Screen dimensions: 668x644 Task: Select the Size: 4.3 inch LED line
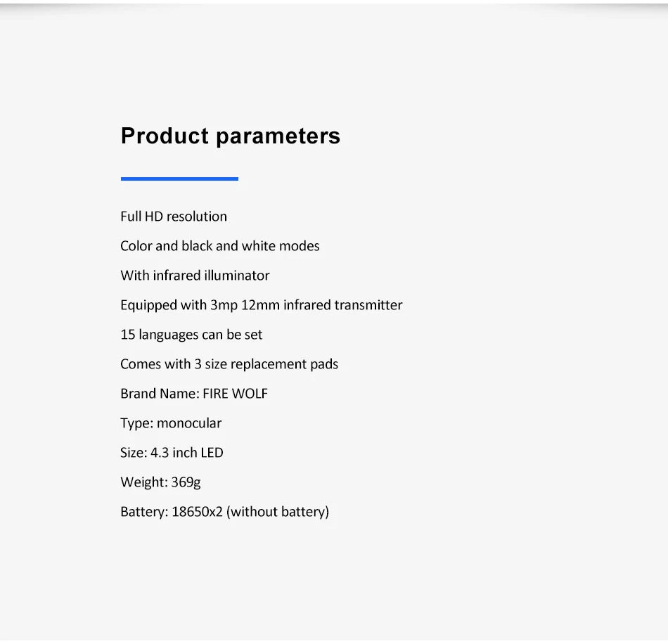tap(172, 453)
